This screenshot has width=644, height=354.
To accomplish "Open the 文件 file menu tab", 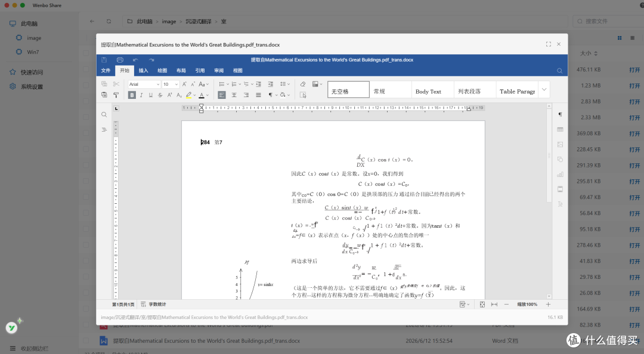I will [106, 71].
